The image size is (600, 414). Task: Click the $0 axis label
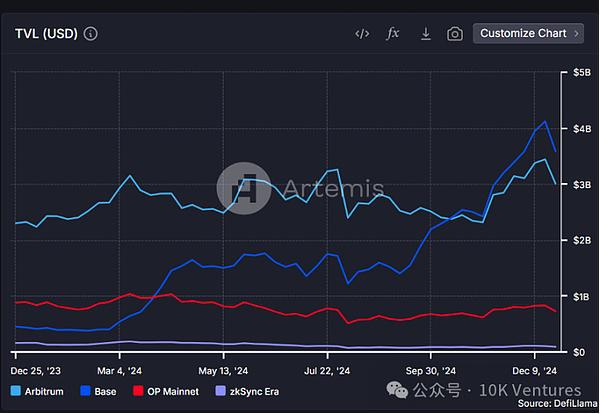579,352
